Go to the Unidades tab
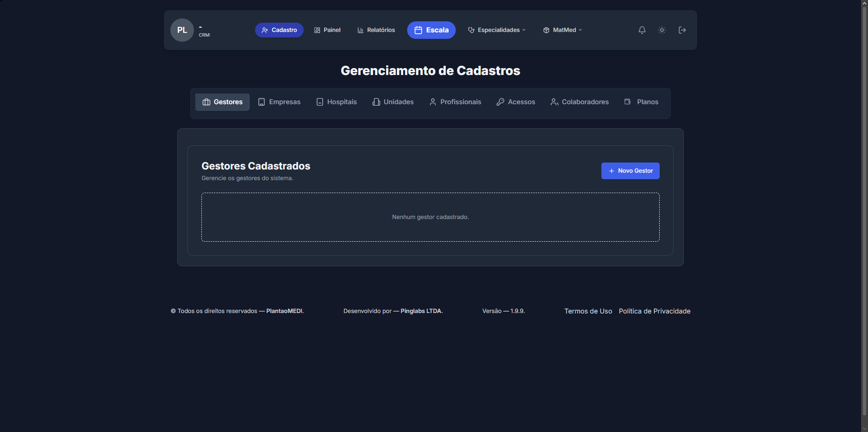The width and height of the screenshot is (868, 432). click(x=393, y=102)
